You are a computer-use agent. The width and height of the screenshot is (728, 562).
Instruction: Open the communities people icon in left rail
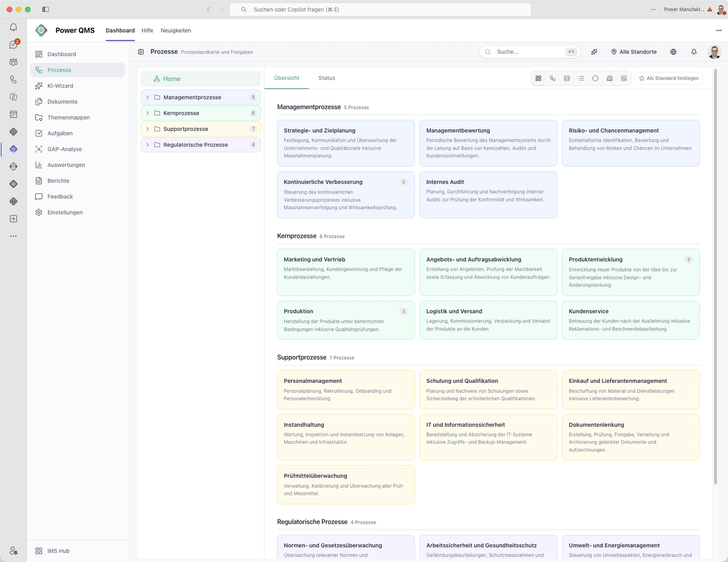(14, 62)
